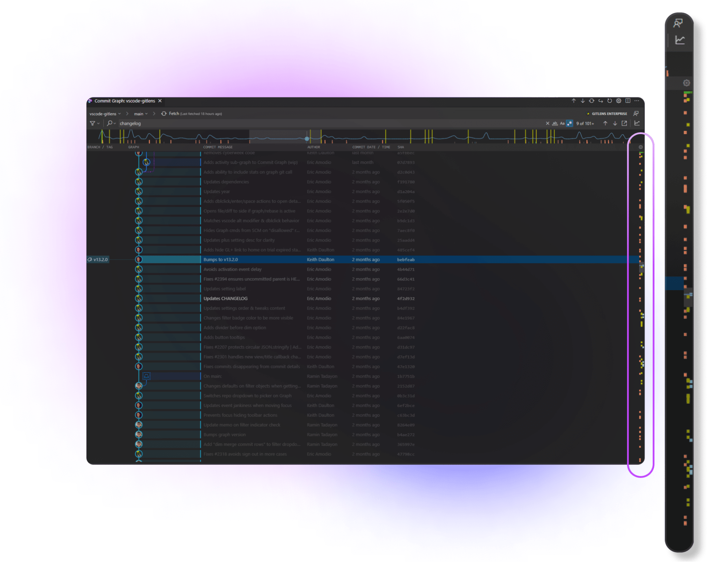Go to the previous search result

tap(605, 124)
